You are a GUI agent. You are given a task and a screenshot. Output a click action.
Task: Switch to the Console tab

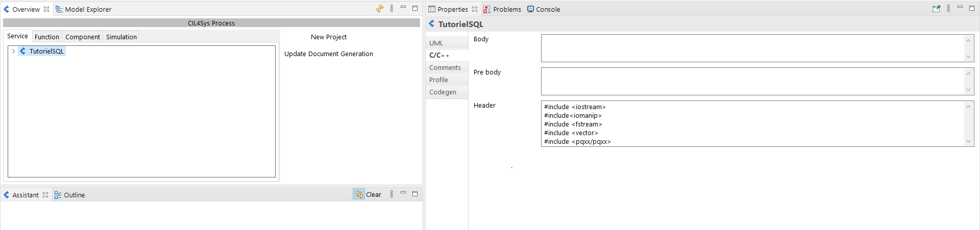click(x=544, y=9)
